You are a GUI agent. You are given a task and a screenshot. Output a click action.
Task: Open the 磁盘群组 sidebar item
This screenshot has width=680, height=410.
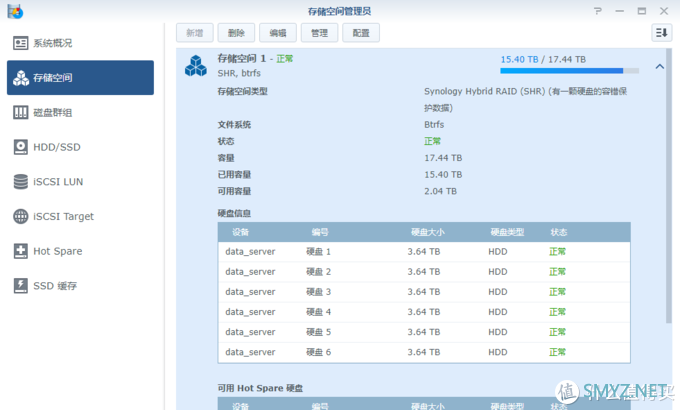pos(80,112)
